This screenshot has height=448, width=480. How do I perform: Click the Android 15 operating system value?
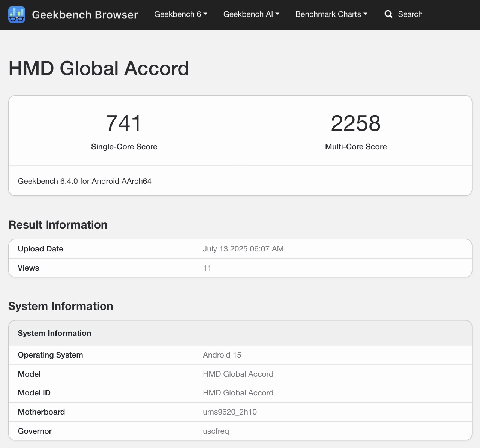[222, 355]
